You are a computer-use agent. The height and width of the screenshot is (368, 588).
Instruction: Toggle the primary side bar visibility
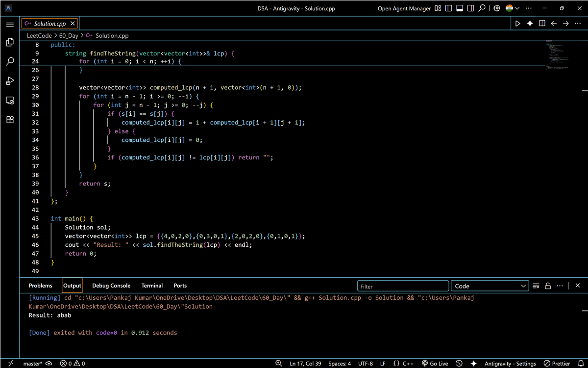pyautogui.click(x=449, y=8)
